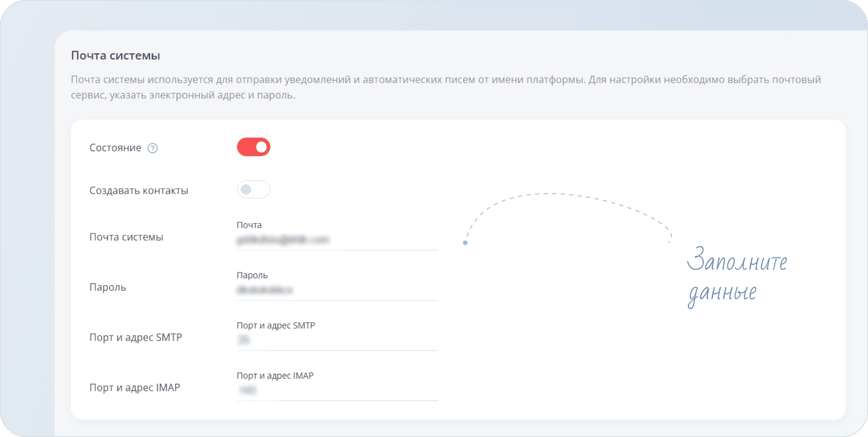Screen dimensions: 868x437
Task: Click the help icon next to Состояние
Action: tap(153, 148)
